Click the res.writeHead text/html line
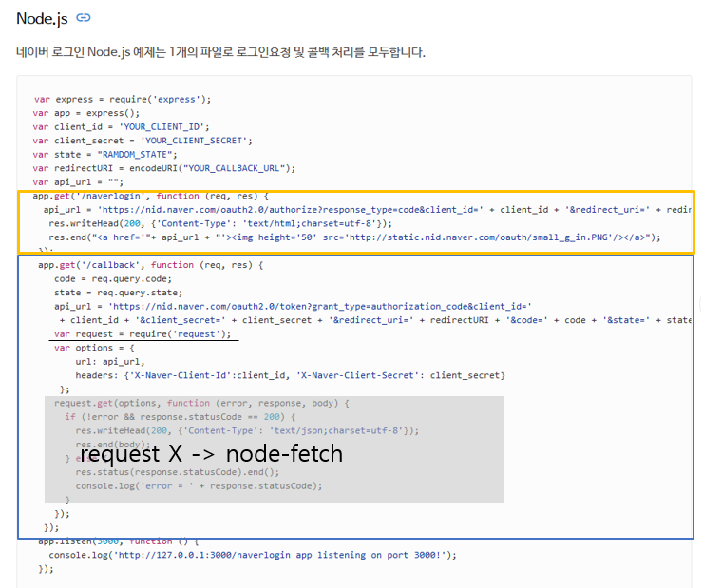Image resolution: width=703 pixels, height=588 pixels. click(220, 223)
